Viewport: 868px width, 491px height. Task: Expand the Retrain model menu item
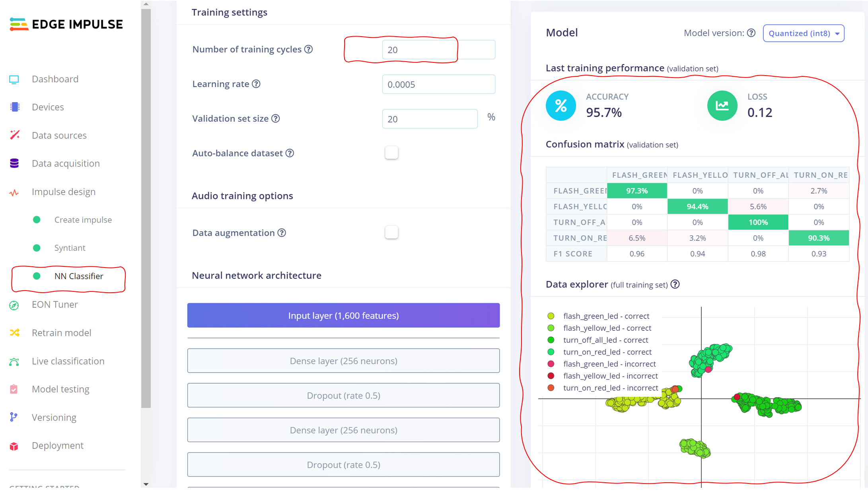(x=61, y=332)
